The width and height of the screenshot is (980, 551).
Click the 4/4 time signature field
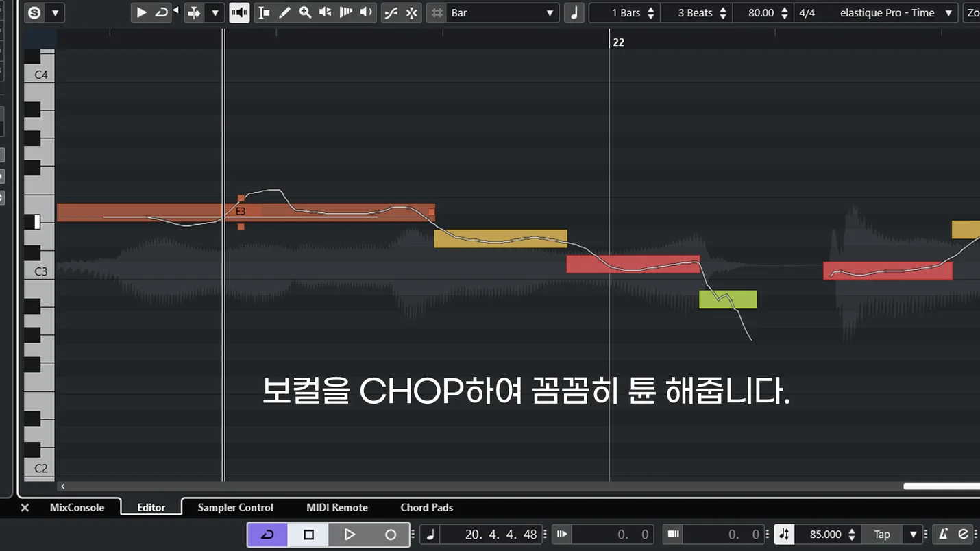tap(807, 12)
